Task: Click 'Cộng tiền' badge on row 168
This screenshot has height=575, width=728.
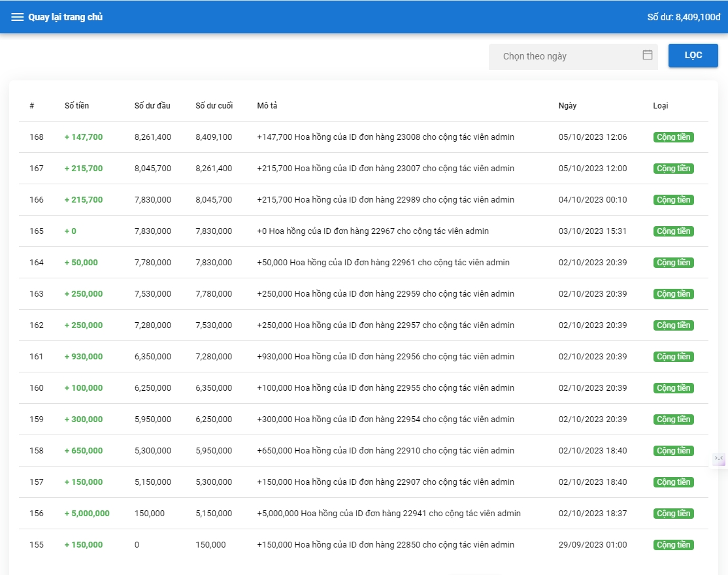Action: point(673,137)
